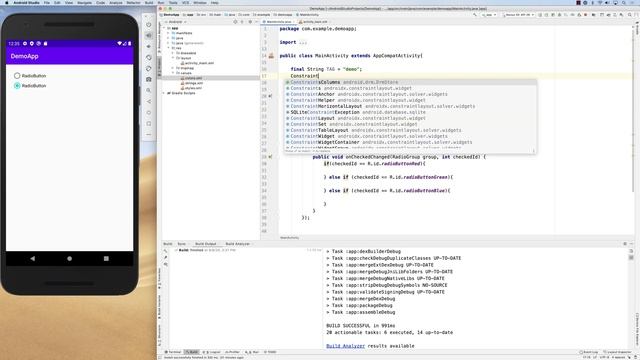Open the File menu
The width and height of the screenshot is (640, 360).
(47, 2)
